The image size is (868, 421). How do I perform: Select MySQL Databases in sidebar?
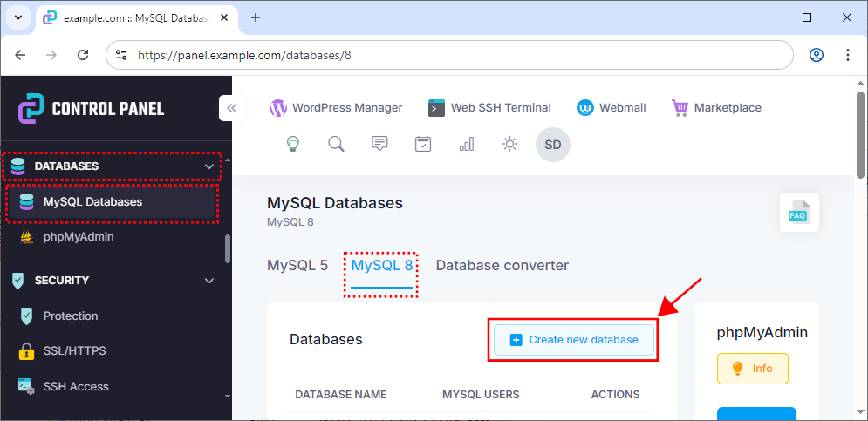112,202
